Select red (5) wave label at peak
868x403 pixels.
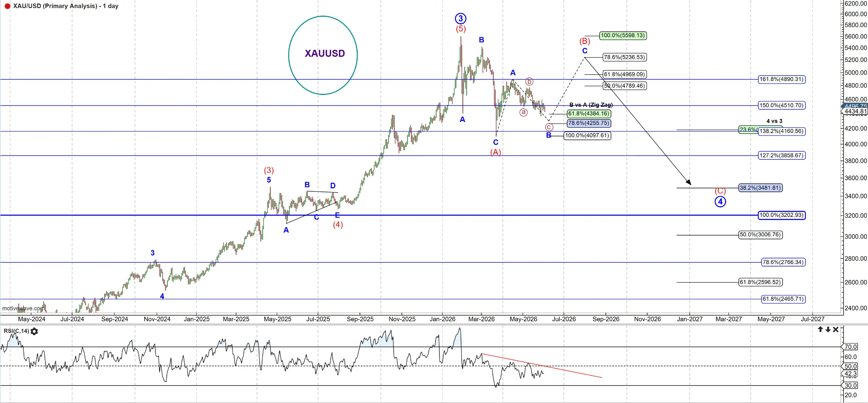(460, 29)
